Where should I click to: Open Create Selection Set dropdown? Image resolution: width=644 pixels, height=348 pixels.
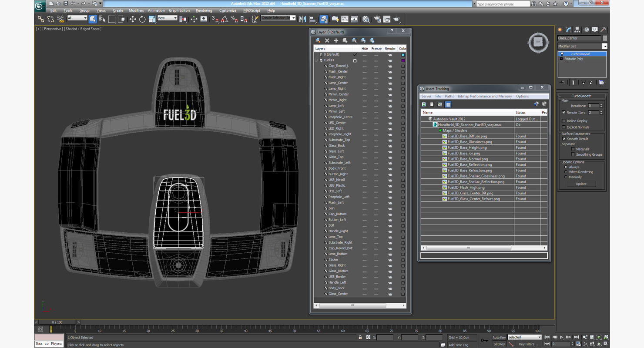click(278, 18)
